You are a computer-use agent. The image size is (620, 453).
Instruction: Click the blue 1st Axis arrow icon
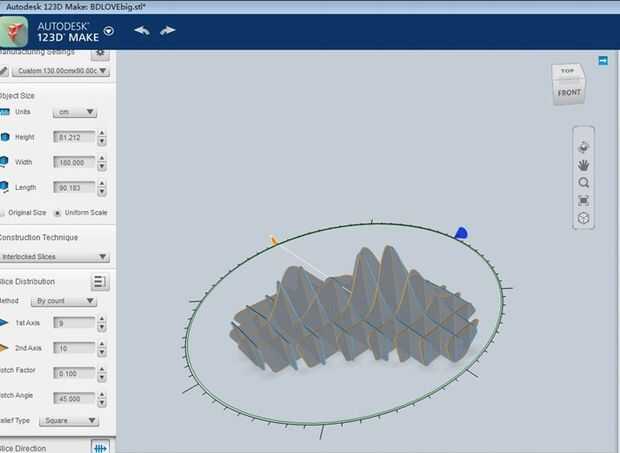(x=4, y=323)
